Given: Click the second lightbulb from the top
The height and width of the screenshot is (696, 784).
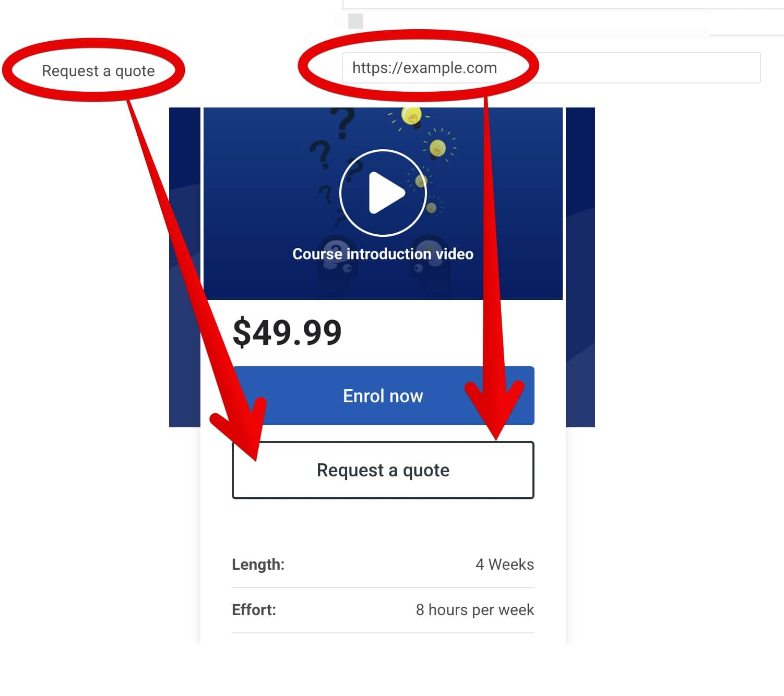Looking at the screenshot, I should (437, 149).
